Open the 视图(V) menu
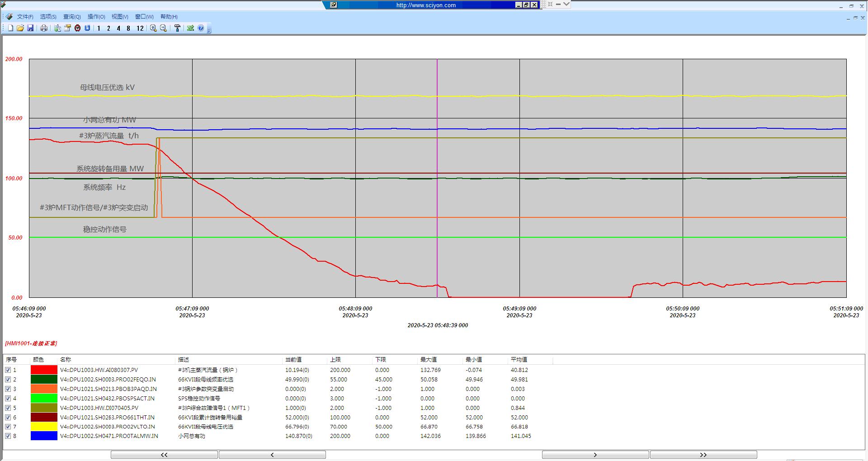The image size is (868, 461). 120,17
